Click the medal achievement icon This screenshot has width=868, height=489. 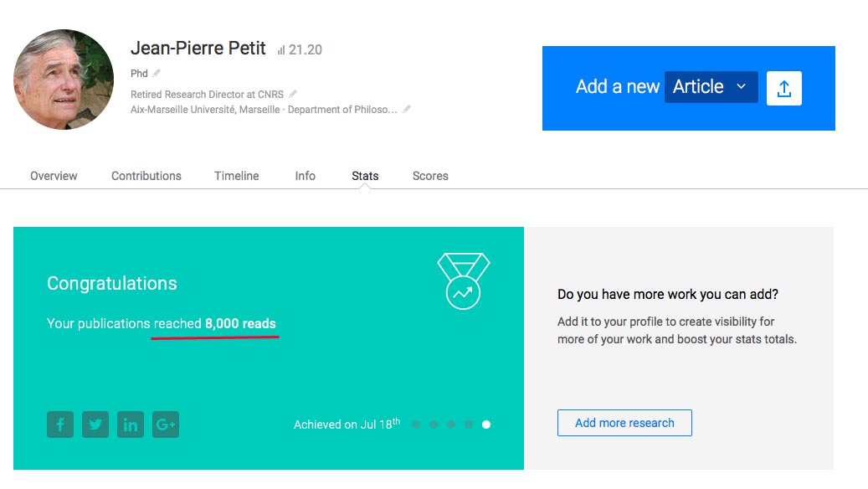tap(464, 281)
